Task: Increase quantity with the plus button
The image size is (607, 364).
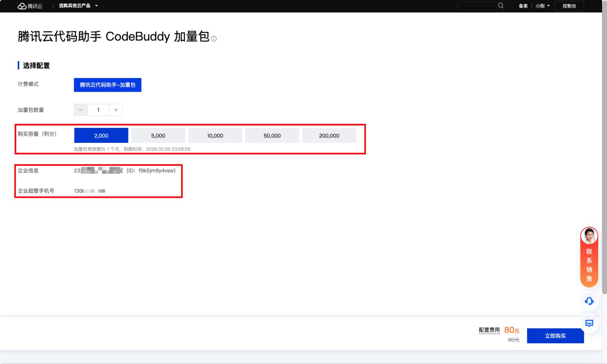Action: click(116, 110)
